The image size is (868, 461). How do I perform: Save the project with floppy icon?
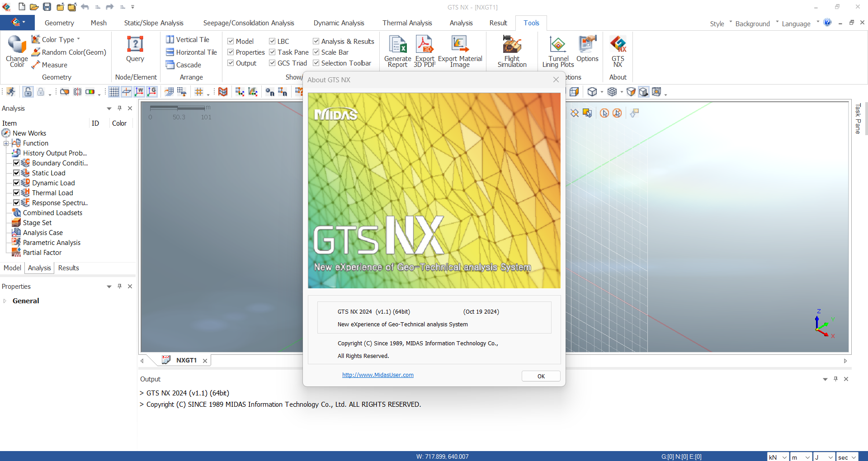(x=47, y=7)
